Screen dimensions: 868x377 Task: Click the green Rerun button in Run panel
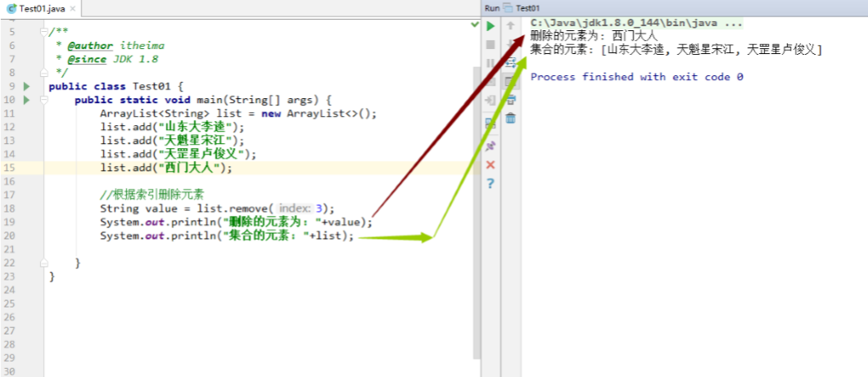(x=491, y=26)
